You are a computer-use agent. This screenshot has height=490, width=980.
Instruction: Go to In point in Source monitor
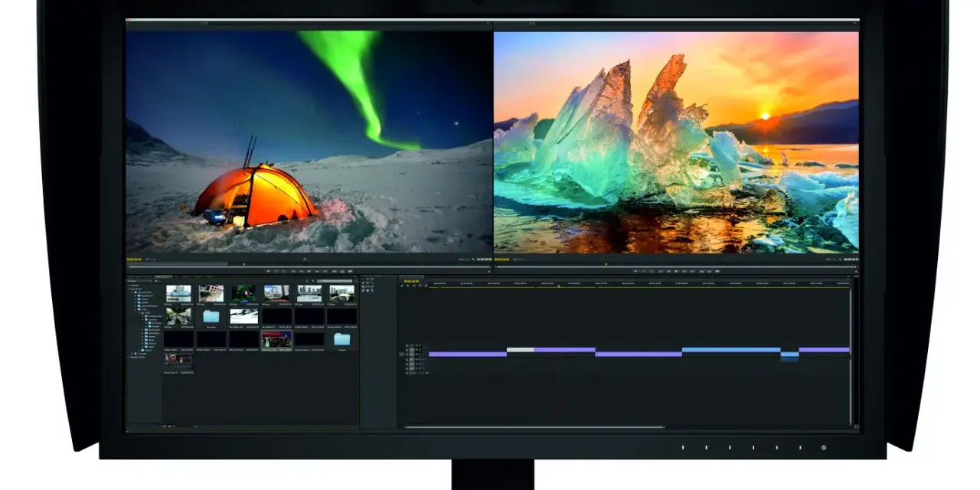293,271
